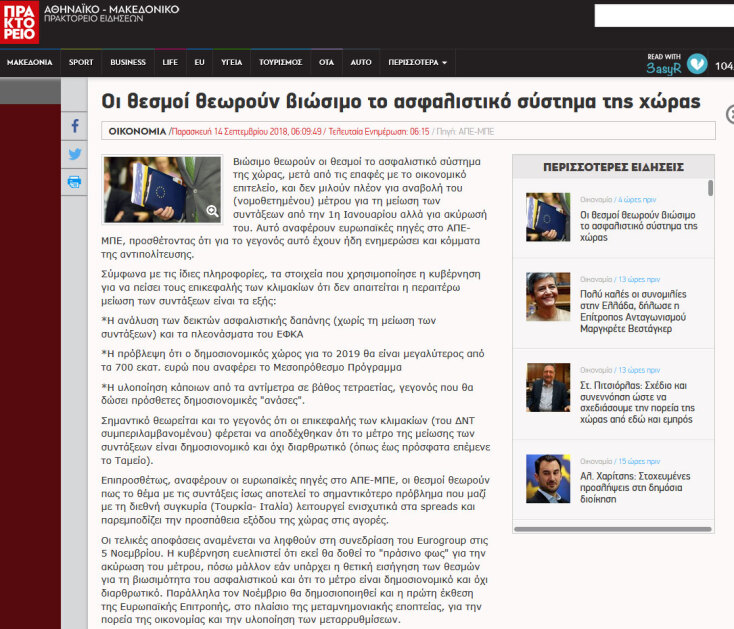Go to the SPORT section

(x=81, y=62)
